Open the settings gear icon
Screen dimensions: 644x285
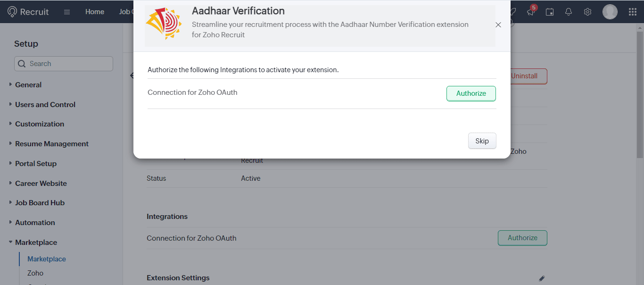587,12
